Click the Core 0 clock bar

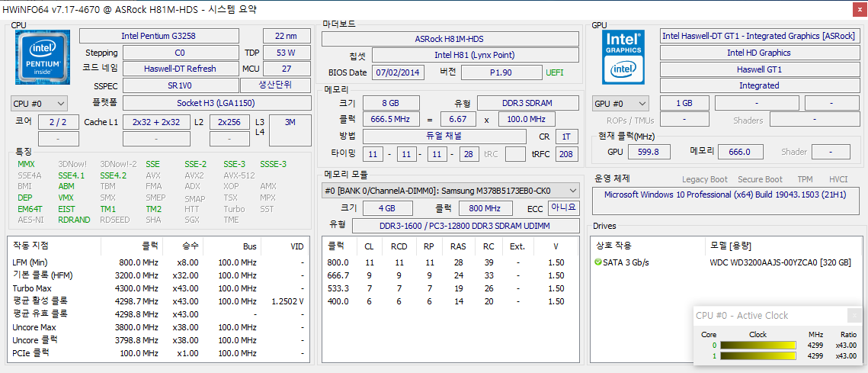(757, 345)
